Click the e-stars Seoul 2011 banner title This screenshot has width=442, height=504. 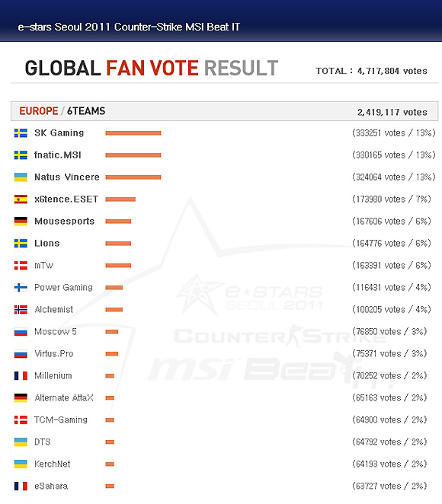tap(129, 27)
